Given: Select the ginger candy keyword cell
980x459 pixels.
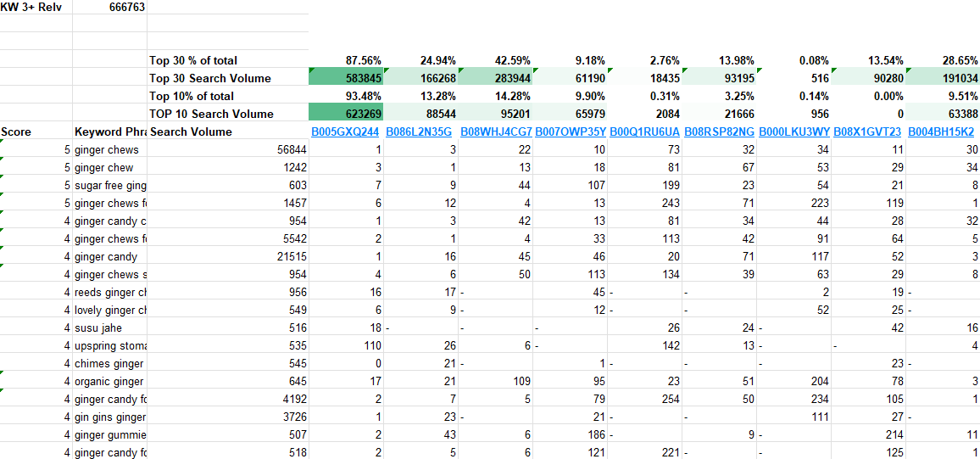Looking at the screenshot, I should pyautogui.click(x=110, y=257).
